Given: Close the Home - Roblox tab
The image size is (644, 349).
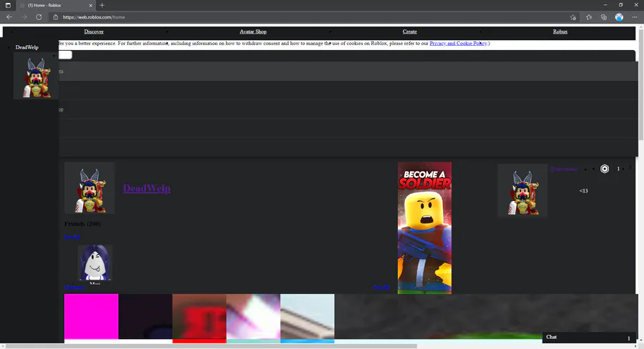Looking at the screenshot, I should 91,5.
